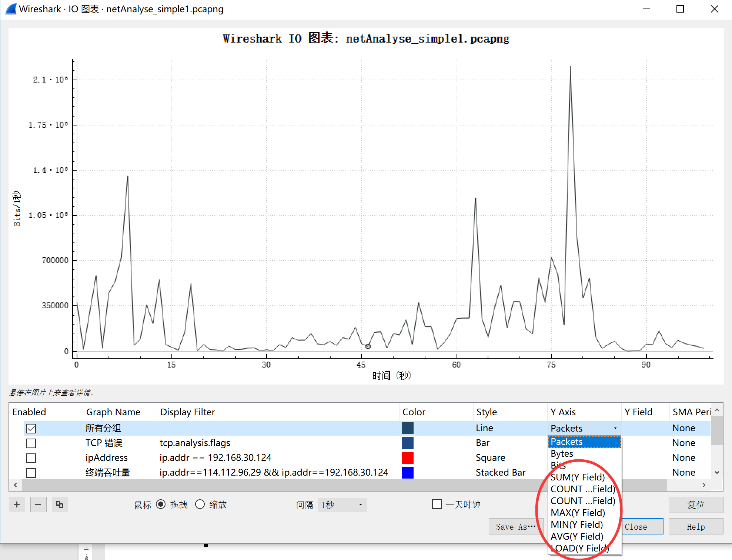Select the MAX(Y Field) option
Image resolution: width=732 pixels, height=560 pixels.
coord(578,513)
